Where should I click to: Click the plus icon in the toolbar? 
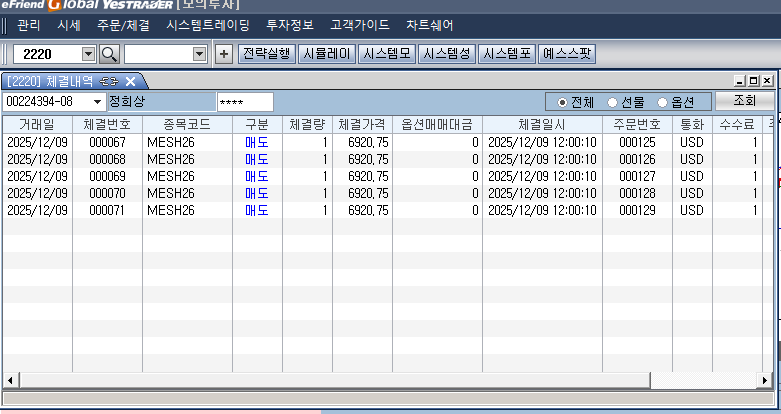(224, 54)
